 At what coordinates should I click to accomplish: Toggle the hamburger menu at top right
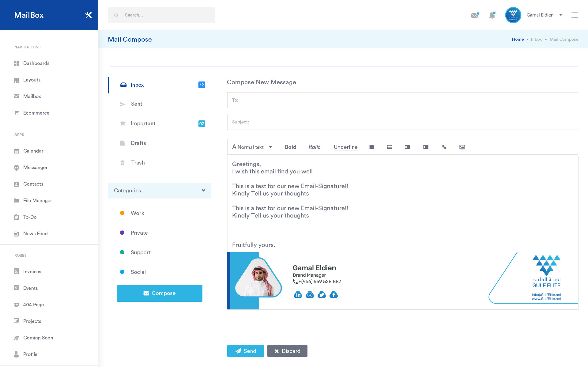click(575, 15)
